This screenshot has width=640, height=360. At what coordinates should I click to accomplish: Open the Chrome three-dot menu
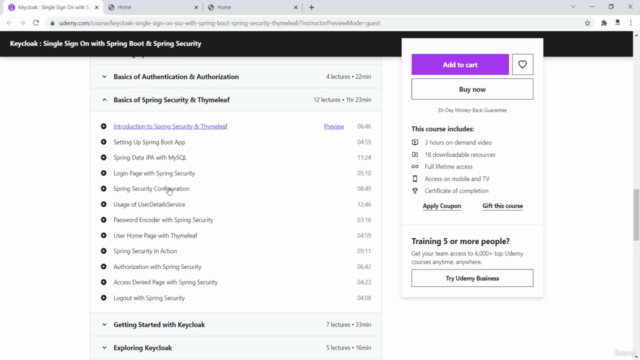tap(631, 23)
